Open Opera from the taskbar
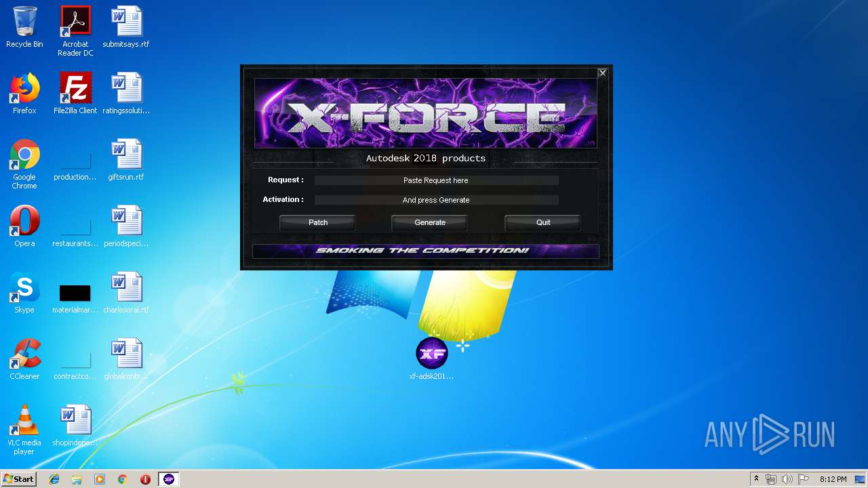 [x=145, y=479]
